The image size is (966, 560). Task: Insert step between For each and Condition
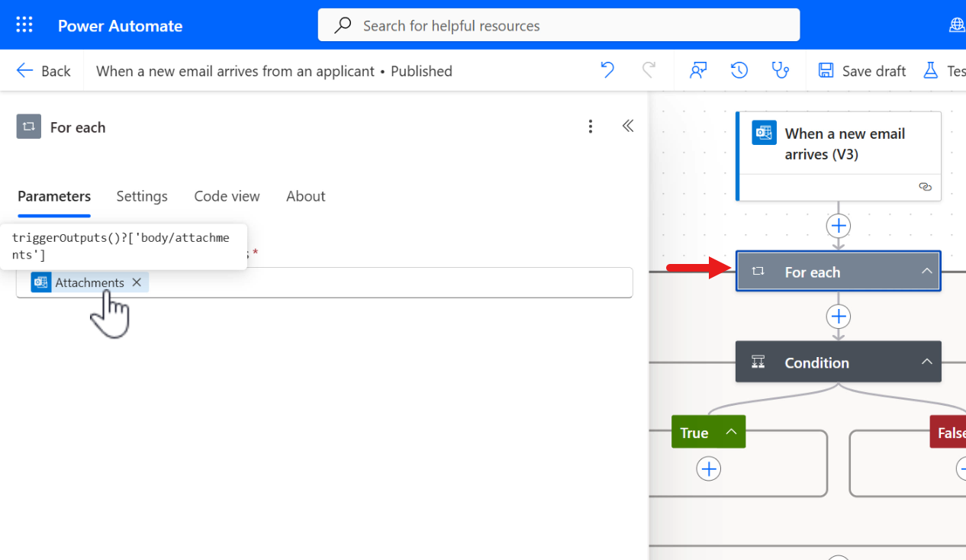838,317
